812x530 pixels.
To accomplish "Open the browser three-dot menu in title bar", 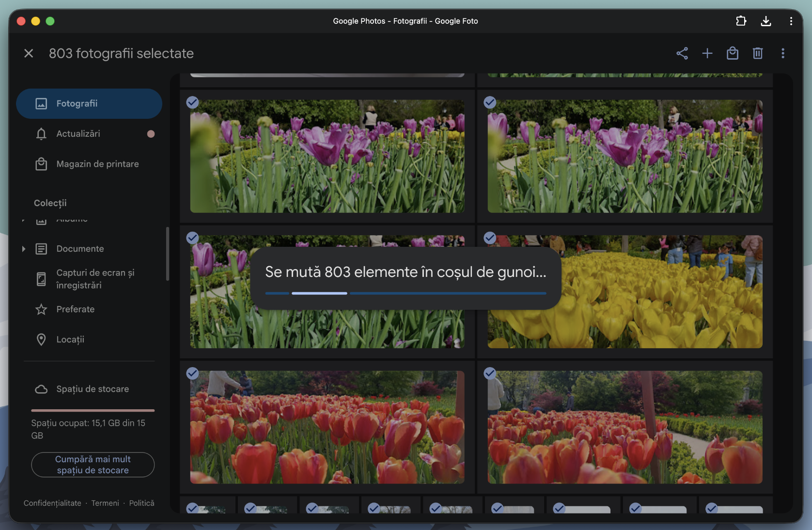I will point(791,21).
